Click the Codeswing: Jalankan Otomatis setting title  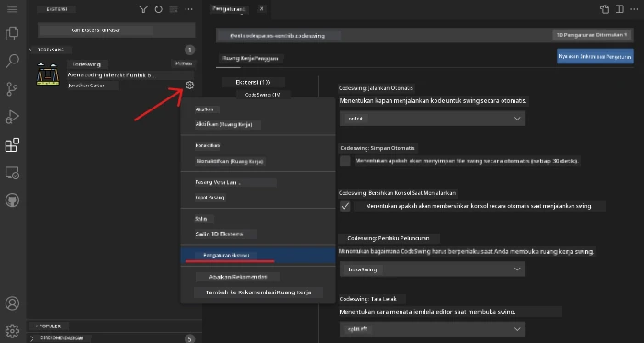click(x=377, y=88)
